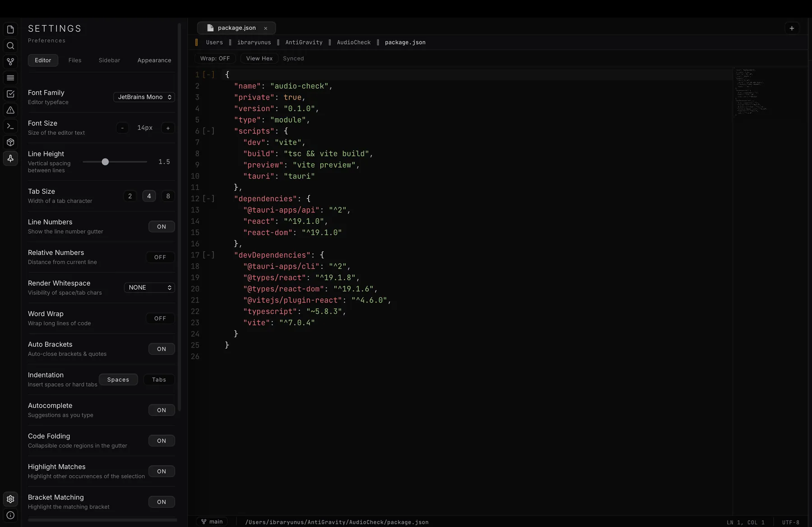Viewport: 812px width, 527px height.
Task: Open the Files explorer icon in the sidebar
Action: click(x=10, y=30)
